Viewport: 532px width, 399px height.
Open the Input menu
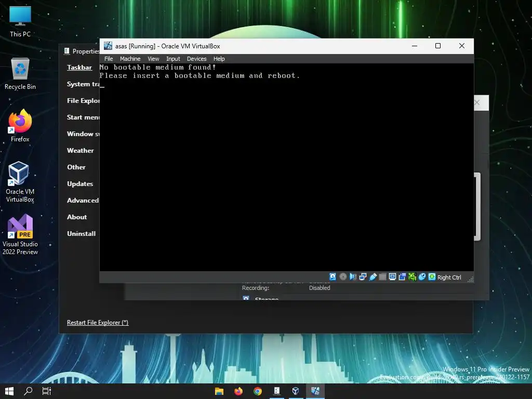point(173,59)
